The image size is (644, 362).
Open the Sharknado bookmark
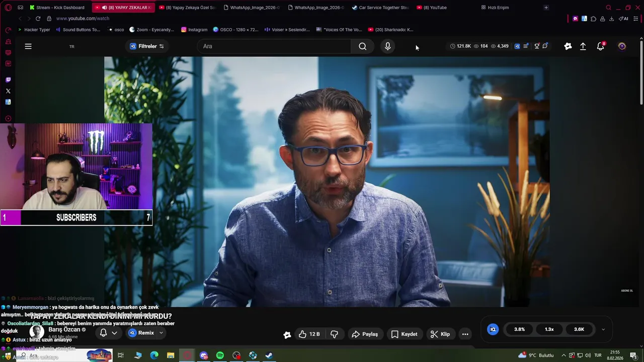click(391, 30)
